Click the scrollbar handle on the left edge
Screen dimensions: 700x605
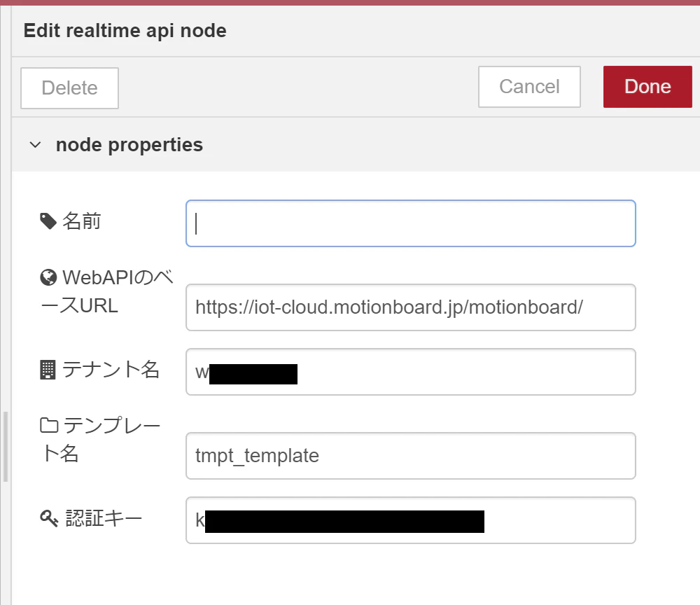[x=6, y=447]
